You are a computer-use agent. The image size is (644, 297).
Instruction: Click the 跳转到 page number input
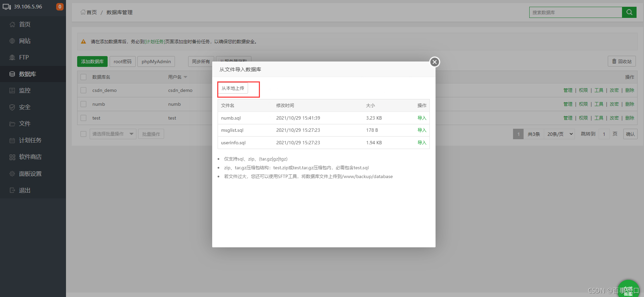(604, 134)
